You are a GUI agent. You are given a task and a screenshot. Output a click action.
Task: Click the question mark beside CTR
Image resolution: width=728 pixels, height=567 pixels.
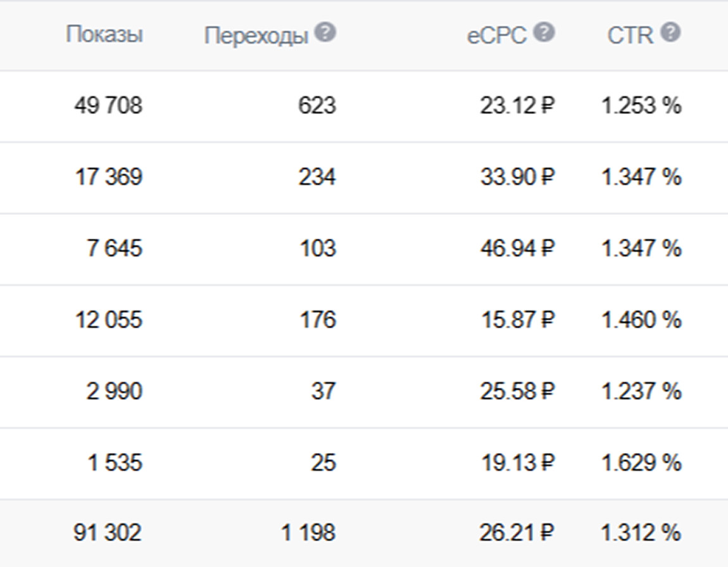tap(670, 33)
